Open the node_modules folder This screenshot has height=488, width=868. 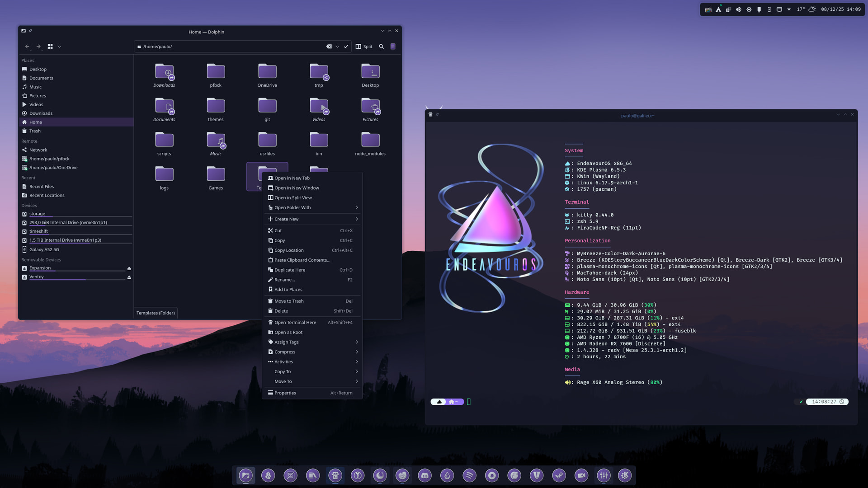pyautogui.click(x=370, y=144)
